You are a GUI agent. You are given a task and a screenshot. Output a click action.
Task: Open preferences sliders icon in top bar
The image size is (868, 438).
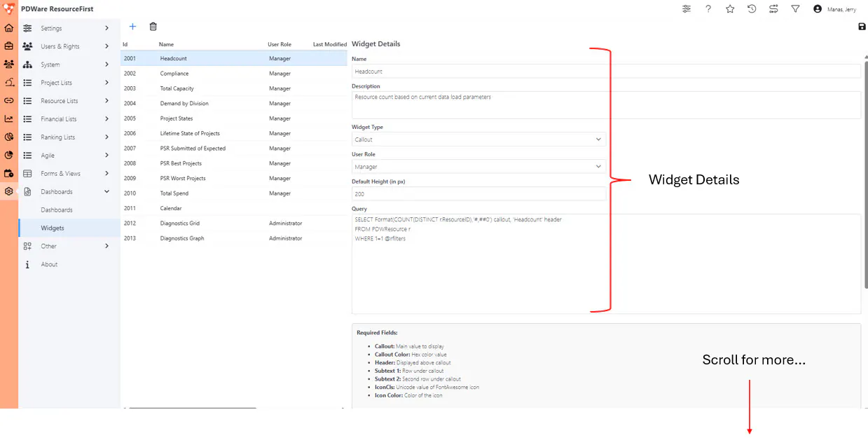click(687, 9)
